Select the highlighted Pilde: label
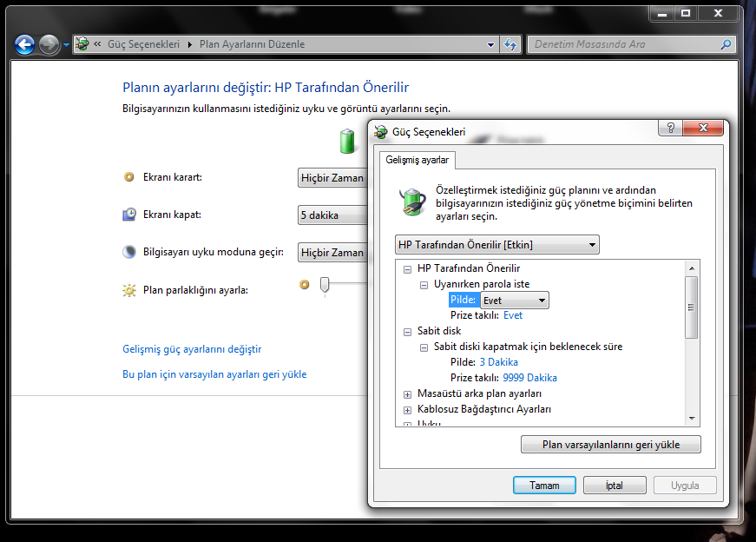 point(463,300)
